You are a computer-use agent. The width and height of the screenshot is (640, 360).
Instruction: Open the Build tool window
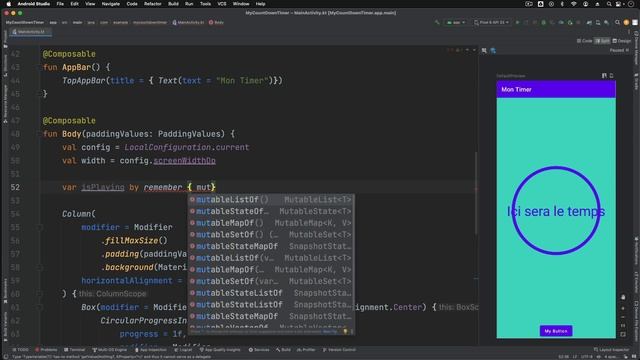tap(283, 350)
